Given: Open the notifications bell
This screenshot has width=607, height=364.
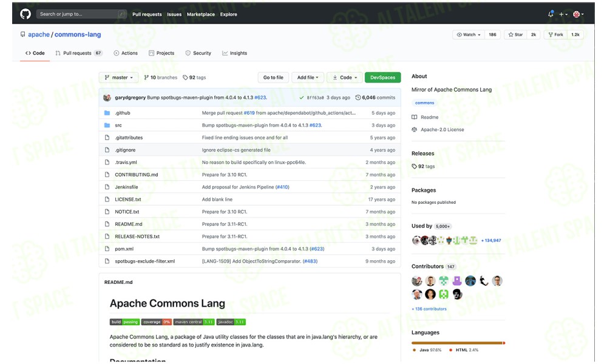Looking at the screenshot, I should coord(551,14).
